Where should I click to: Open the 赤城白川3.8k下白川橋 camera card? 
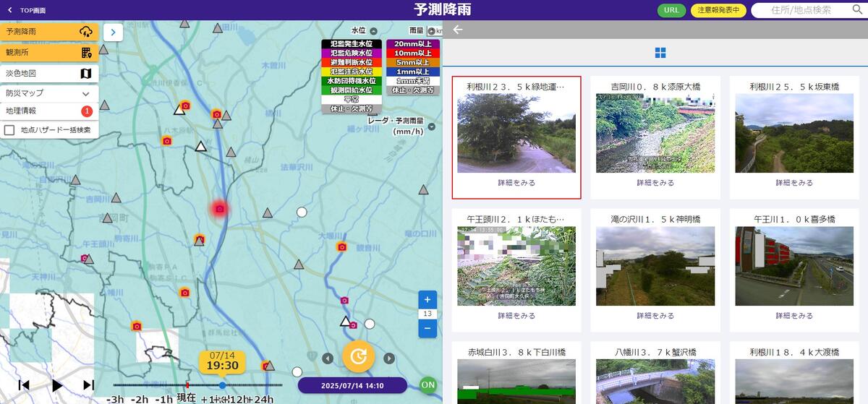pyautogui.click(x=516, y=373)
